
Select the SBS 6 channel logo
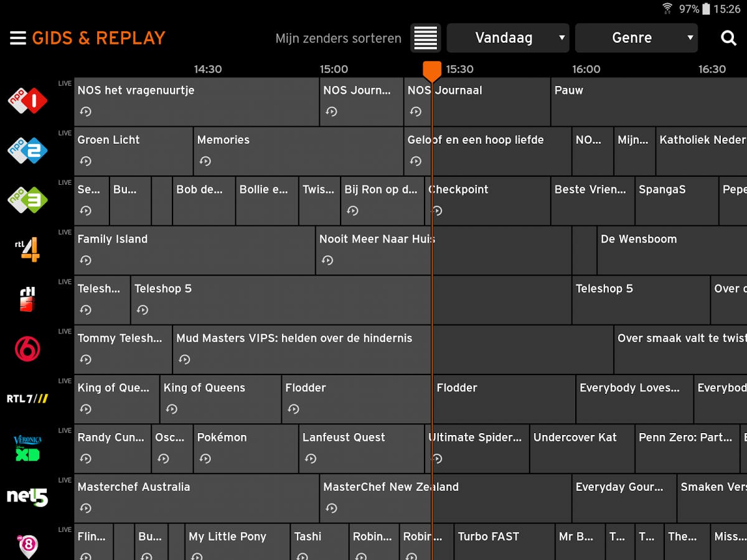coord(27,349)
